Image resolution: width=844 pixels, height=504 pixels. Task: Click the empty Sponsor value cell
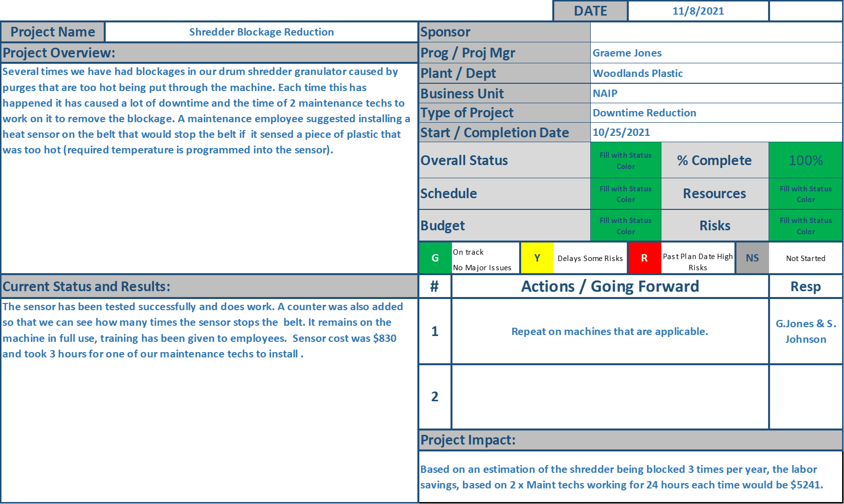pyautogui.click(x=716, y=32)
